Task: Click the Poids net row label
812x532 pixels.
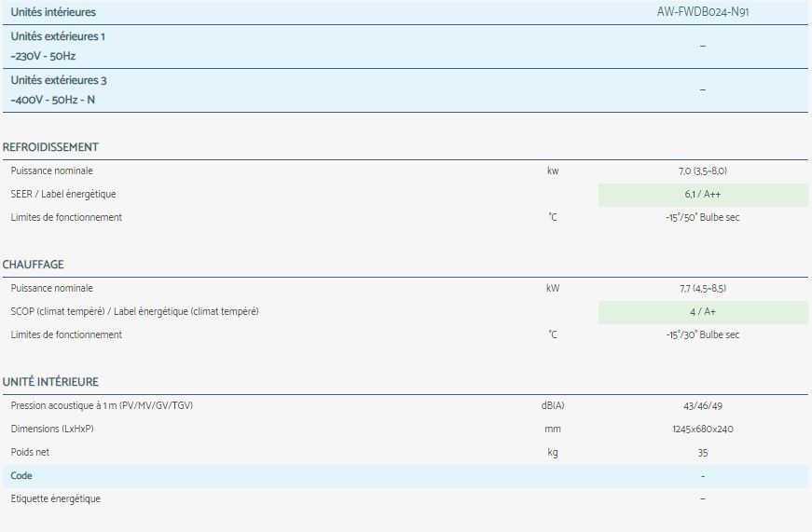Action: (x=30, y=453)
